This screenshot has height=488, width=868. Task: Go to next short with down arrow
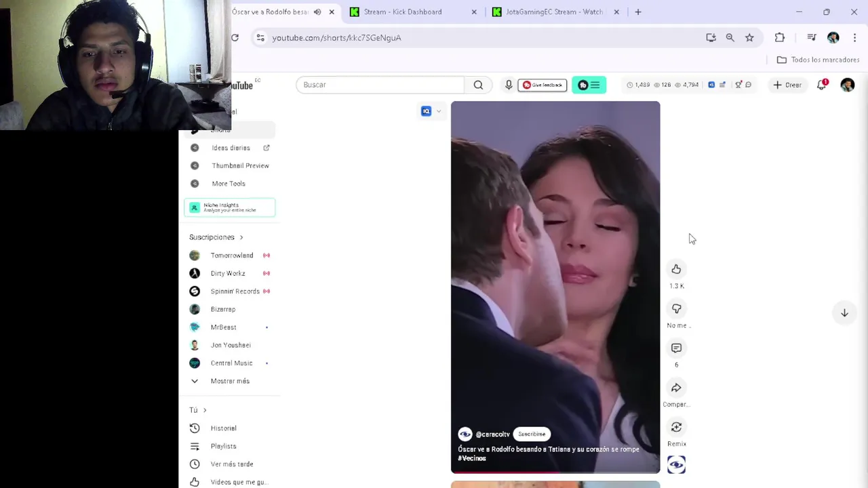click(844, 312)
